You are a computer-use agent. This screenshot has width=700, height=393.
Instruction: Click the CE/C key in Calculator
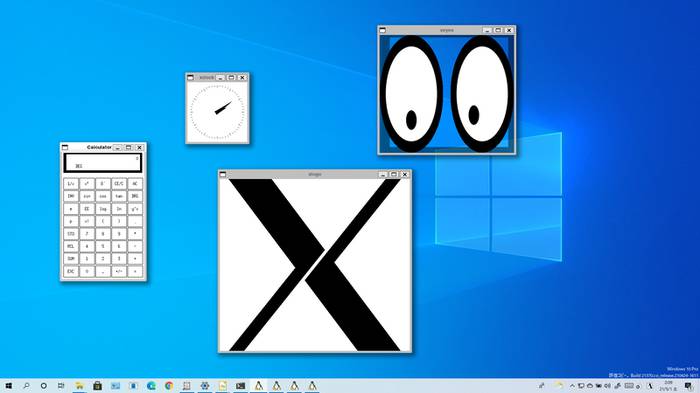click(x=119, y=184)
